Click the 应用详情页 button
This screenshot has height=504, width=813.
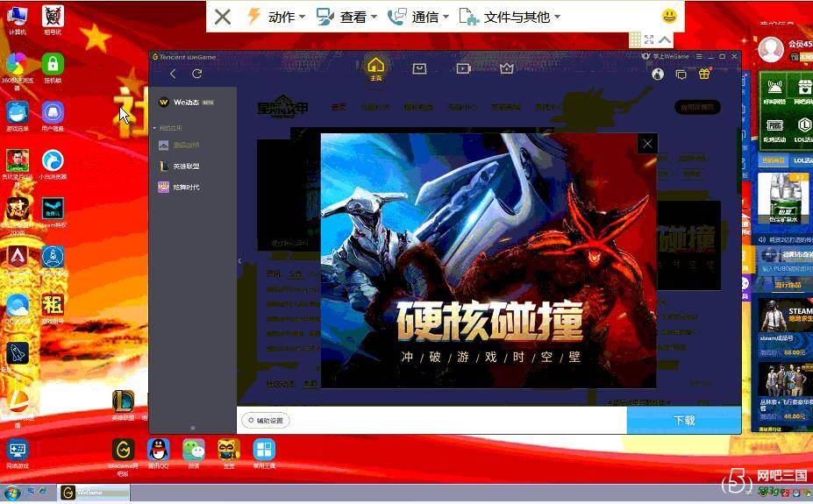pyautogui.click(x=697, y=107)
